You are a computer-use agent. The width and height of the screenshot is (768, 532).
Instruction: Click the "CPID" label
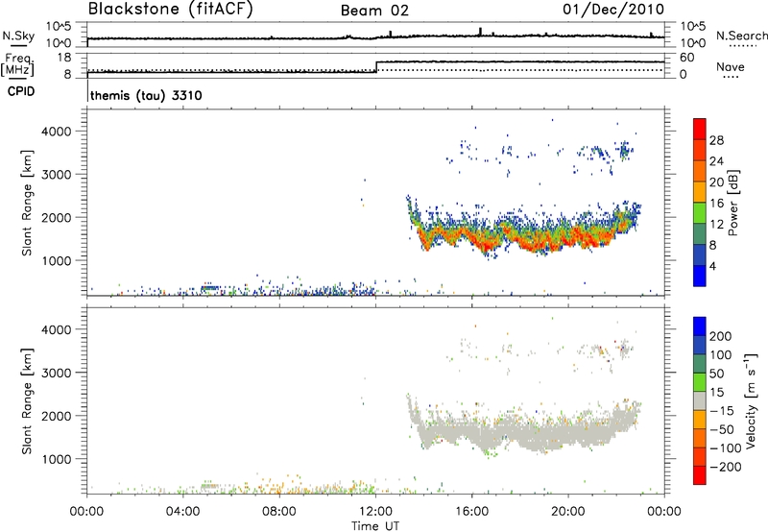pos(21,91)
